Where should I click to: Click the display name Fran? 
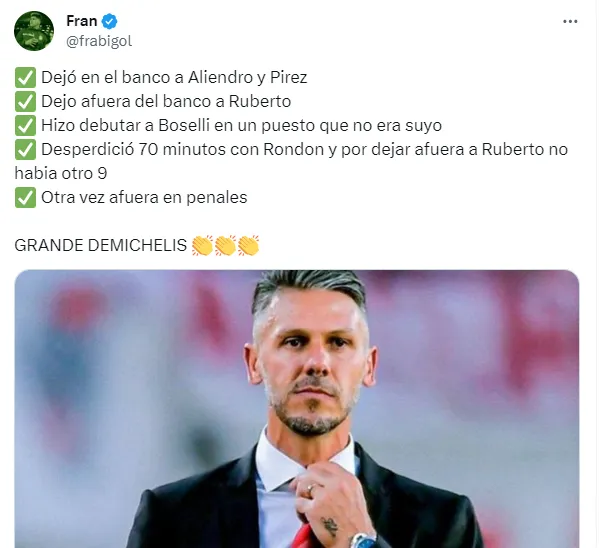coord(81,21)
